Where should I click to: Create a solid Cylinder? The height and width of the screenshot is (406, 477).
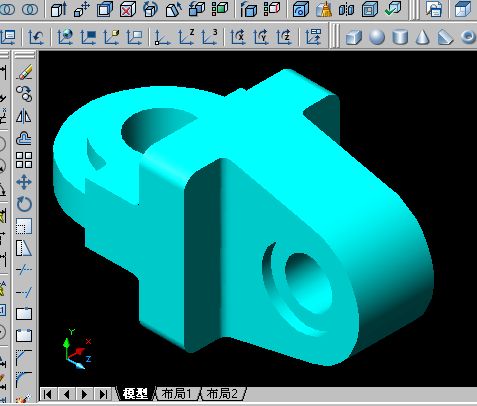pos(400,37)
